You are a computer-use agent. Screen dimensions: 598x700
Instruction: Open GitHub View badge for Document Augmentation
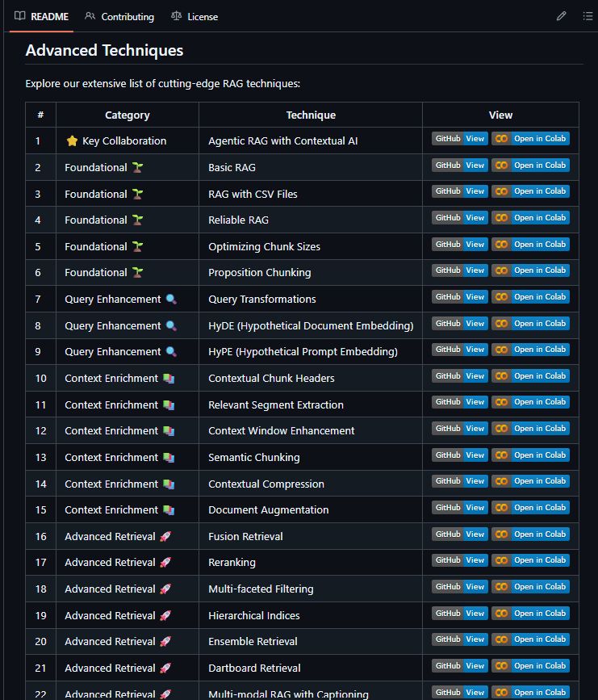pos(460,508)
